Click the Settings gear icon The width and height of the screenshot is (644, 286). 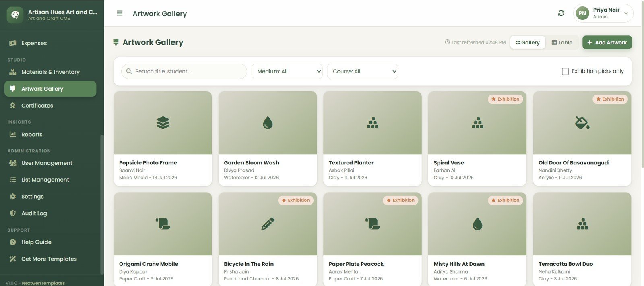coord(13,197)
